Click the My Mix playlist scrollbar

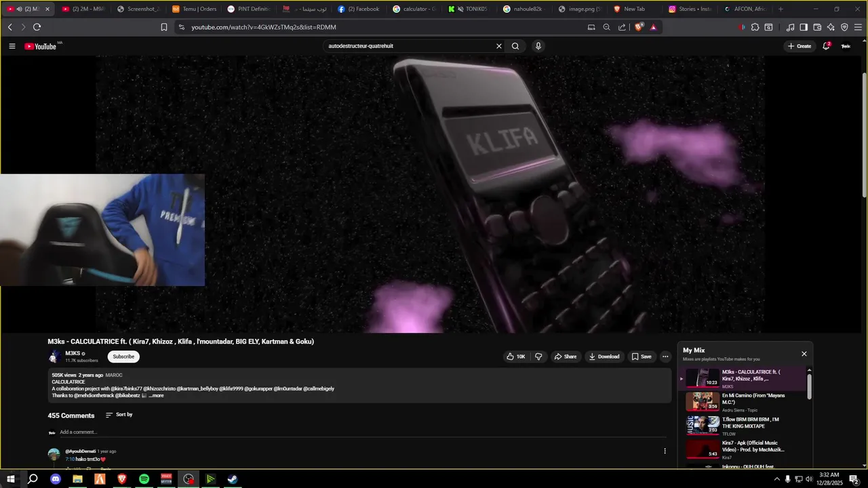pos(809,386)
